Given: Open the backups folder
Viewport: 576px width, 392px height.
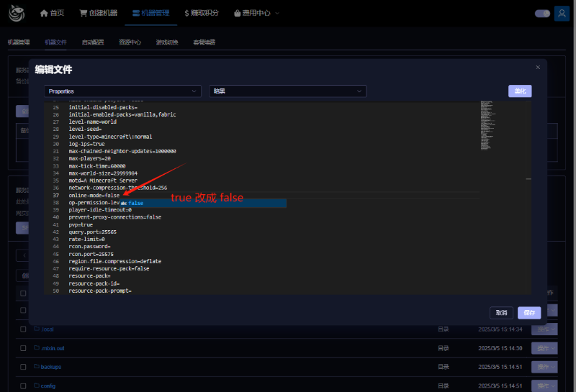Looking at the screenshot, I should tap(50, 367).
